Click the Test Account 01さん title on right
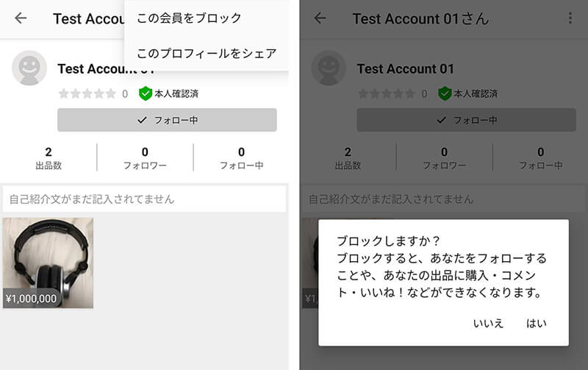This screenshot has width=588, height=370. click(420, 18)
